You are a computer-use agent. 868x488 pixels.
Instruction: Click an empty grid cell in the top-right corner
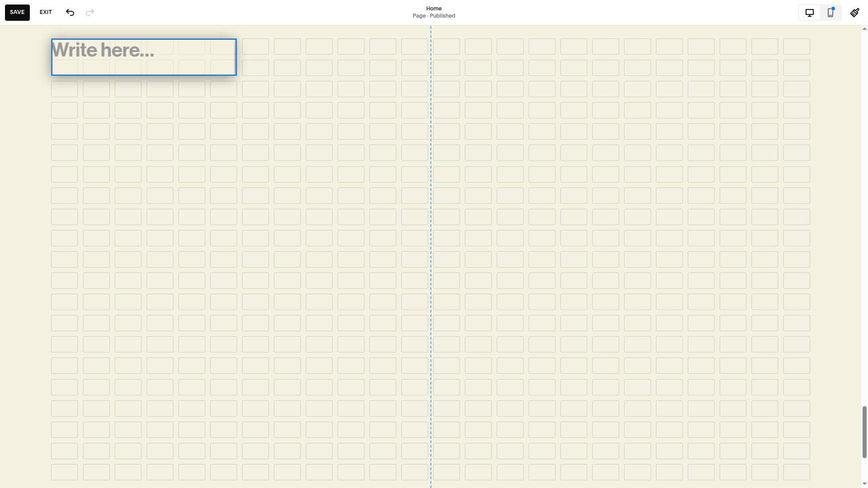pos(797,47)
